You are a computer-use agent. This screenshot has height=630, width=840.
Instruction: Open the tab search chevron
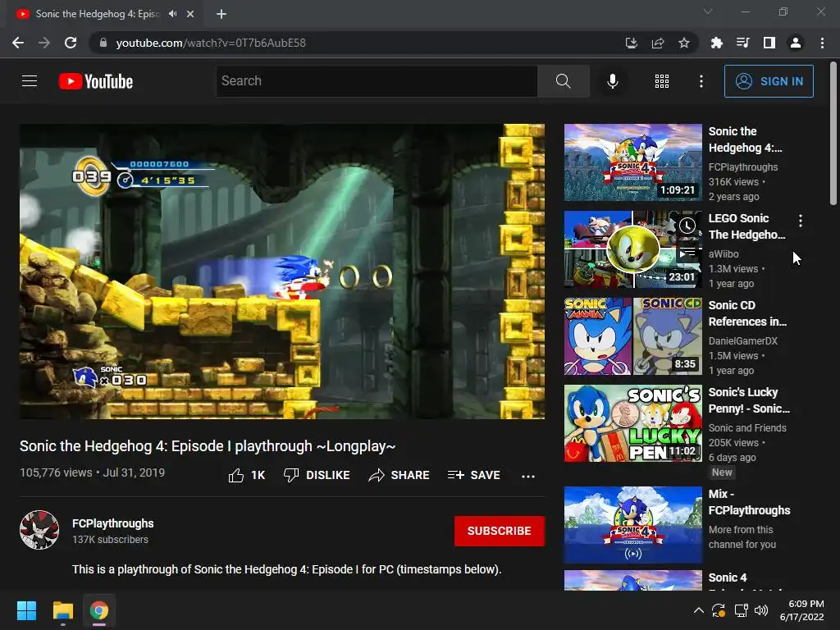708,11
